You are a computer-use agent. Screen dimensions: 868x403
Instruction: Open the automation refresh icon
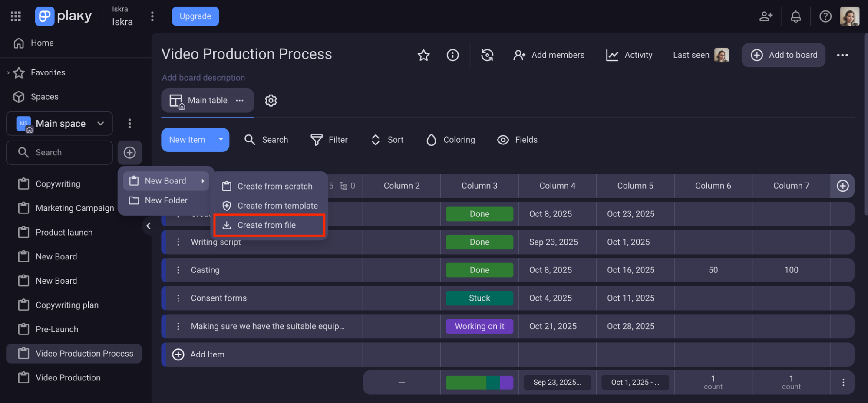487,55
